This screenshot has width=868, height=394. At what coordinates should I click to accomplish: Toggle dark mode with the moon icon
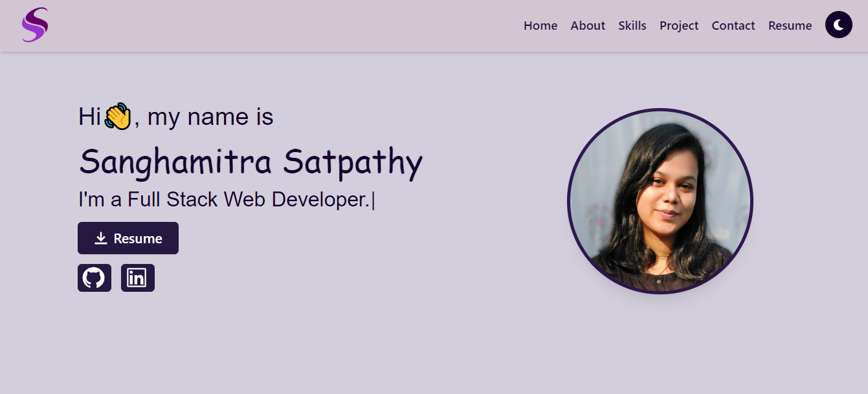pos(838,25)
